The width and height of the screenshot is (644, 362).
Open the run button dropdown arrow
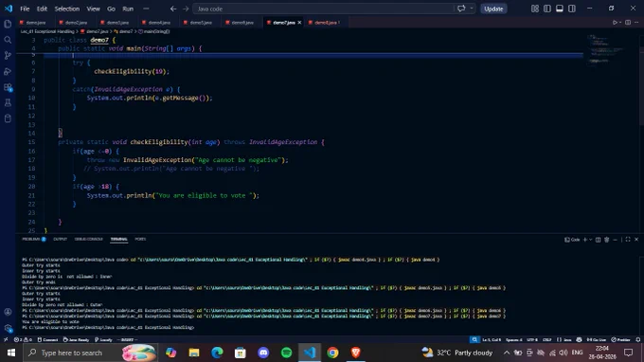pyautogui.click(x=620, y=23)
